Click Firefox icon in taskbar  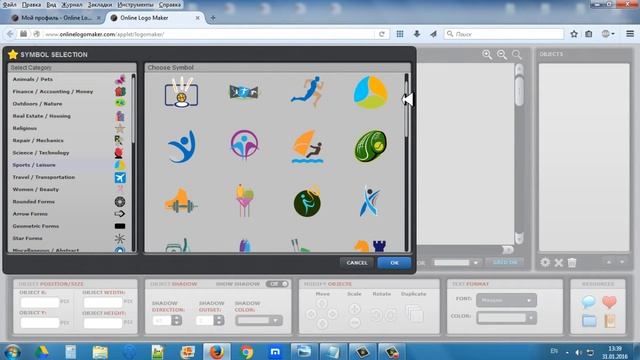[216, 351]
